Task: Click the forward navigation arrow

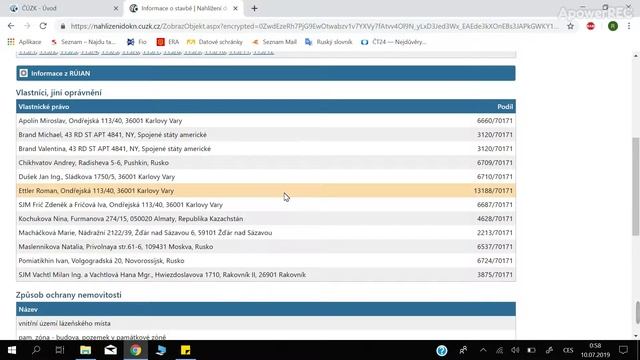Action: [x=27, y=26]
